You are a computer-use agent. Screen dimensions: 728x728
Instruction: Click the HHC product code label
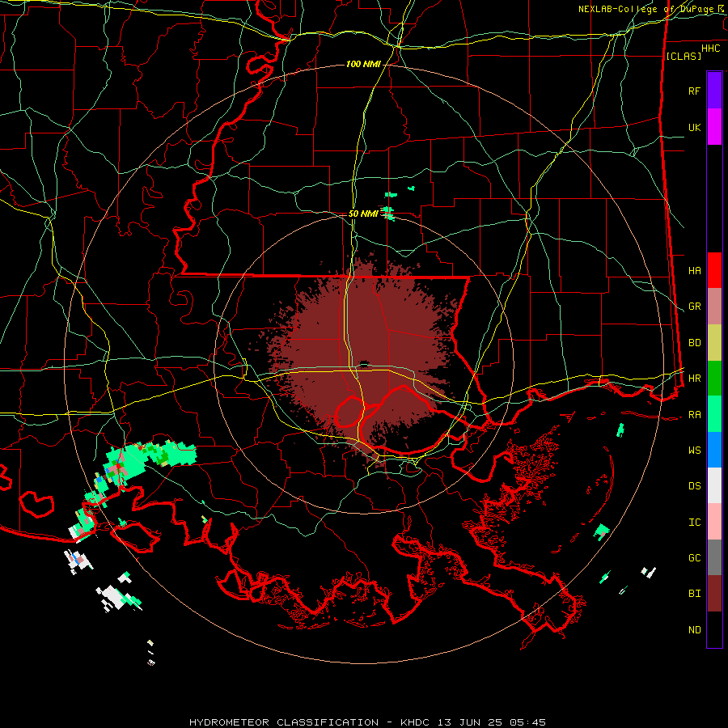pos(710,49)
